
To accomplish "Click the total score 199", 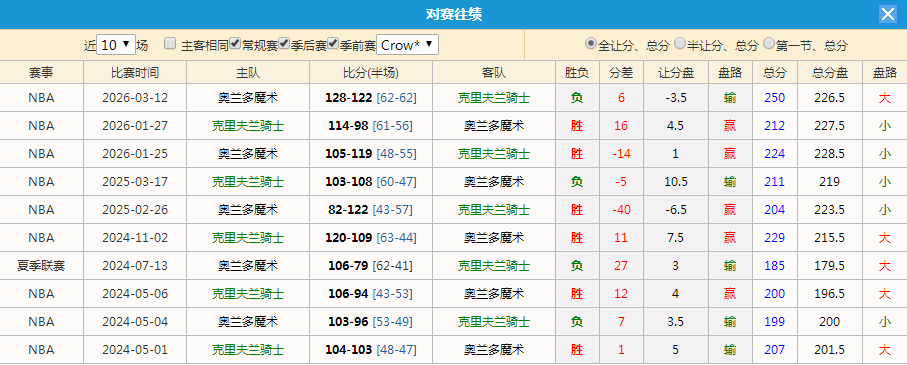I will tap(775, 322).
